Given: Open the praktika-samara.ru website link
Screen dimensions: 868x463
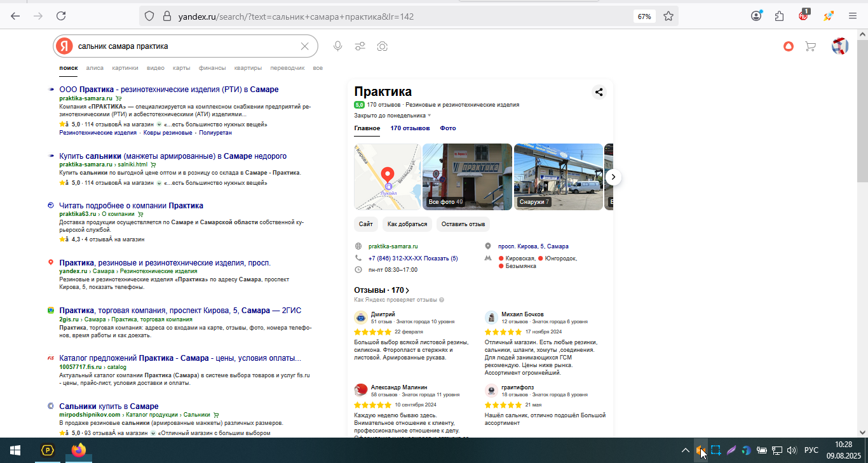Looking at the screenshot, I should pyautogui.click(x=393, y=246).
